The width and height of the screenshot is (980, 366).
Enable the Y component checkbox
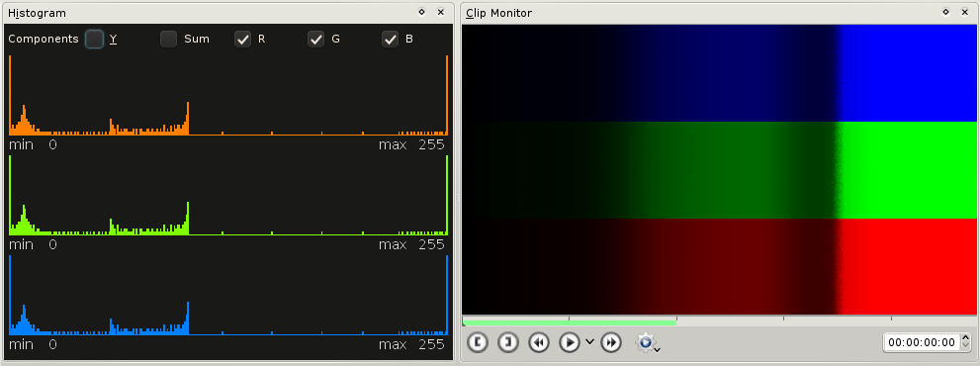(x=94, y=39)
